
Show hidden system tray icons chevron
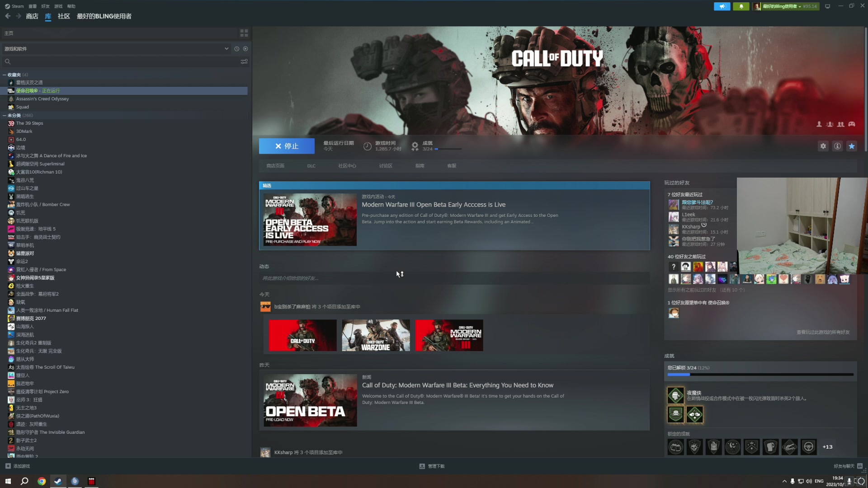(784, 481)
